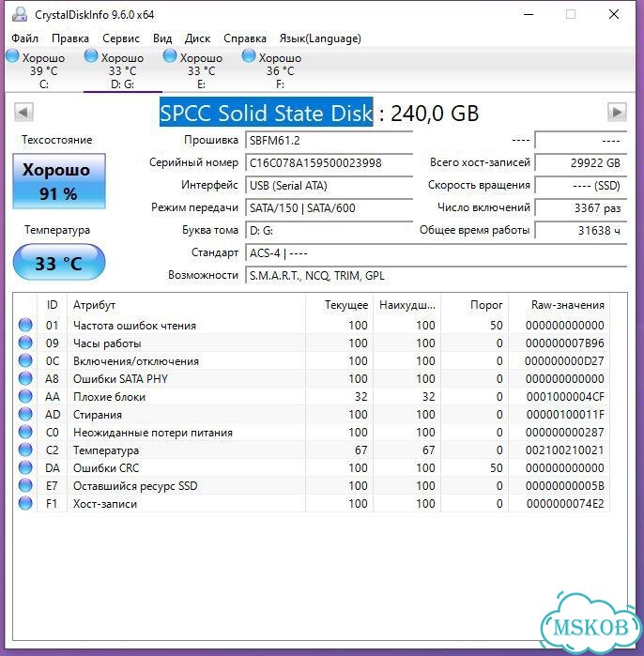644x656 pixels.
Task: Open the Вид menu
Action: (162, 38)
